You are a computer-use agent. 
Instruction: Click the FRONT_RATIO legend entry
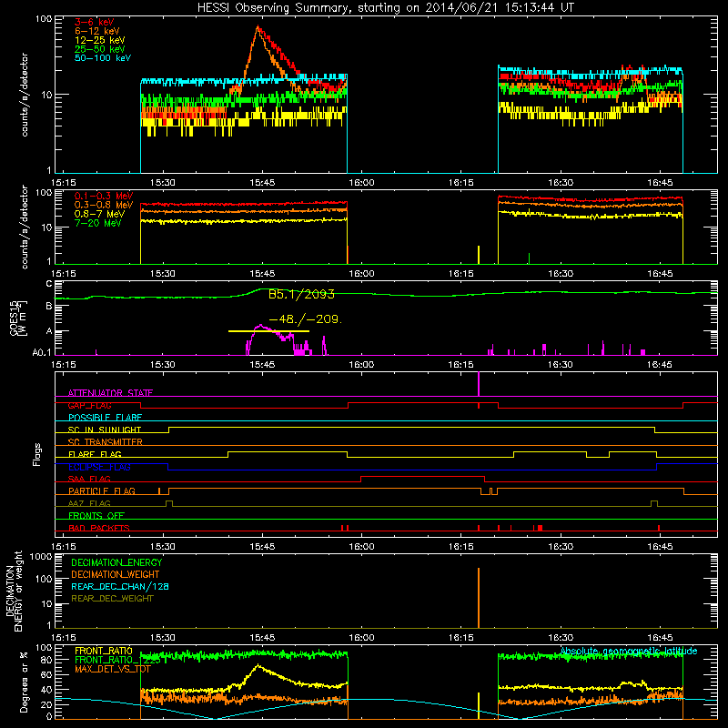(104, 651)
